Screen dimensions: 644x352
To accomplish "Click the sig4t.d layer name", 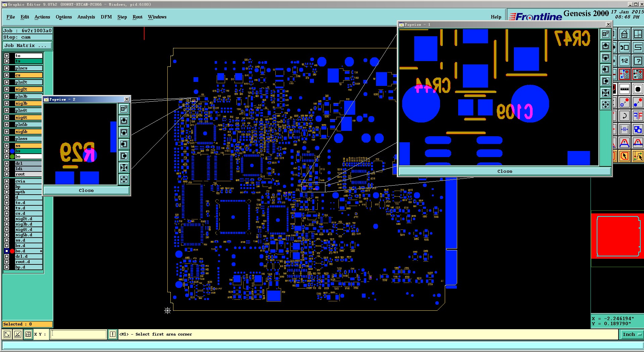I will pos(29,230).
